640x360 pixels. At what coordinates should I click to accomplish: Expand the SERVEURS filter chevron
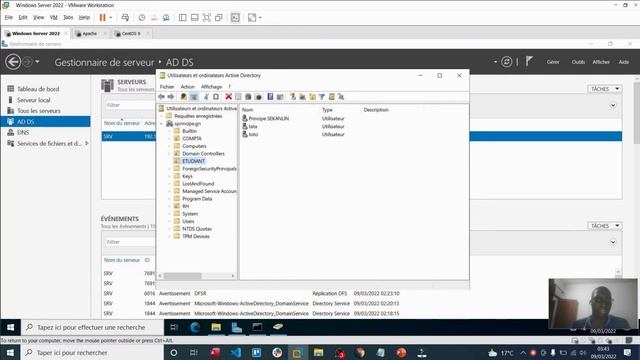click(x=613, y=105)
